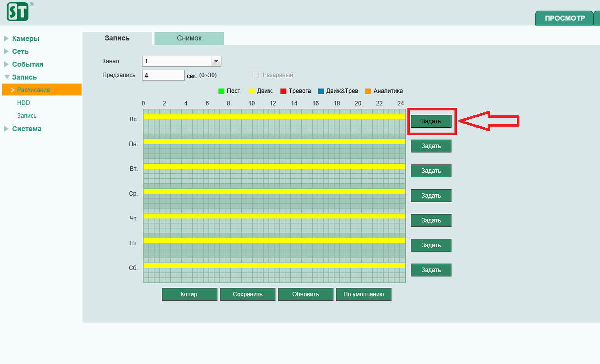Click the Вс. day label
This screenshot has width=600, height=364.
pyautogui.click(x=133, y=119)
